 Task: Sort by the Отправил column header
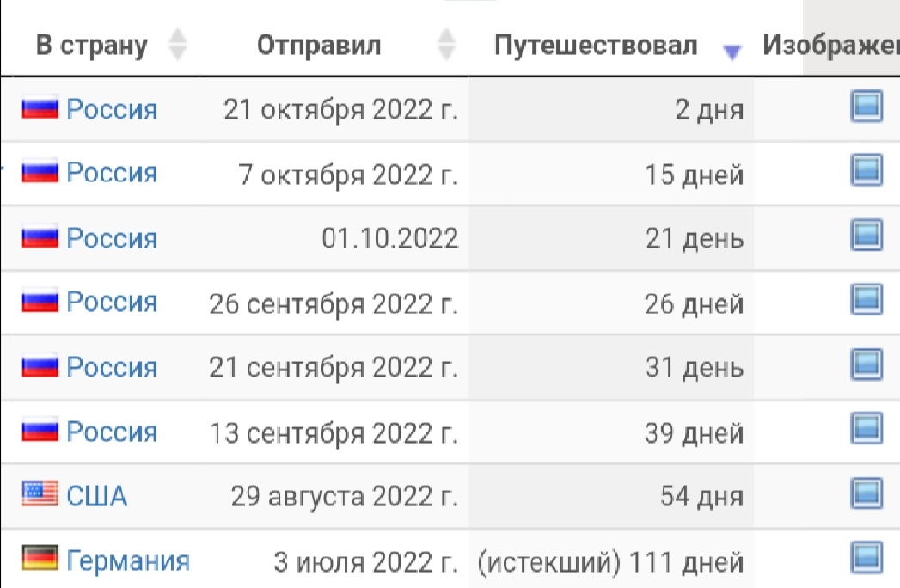[319, 45]
